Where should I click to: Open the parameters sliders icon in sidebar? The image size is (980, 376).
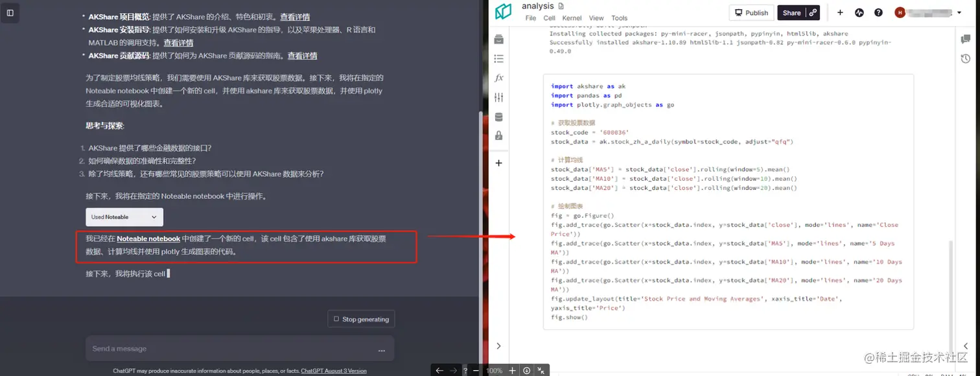(x=498, y=97)
